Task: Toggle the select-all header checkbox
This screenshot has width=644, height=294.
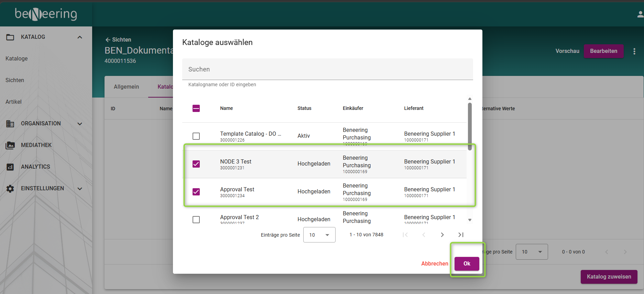Action: (196, 109)
